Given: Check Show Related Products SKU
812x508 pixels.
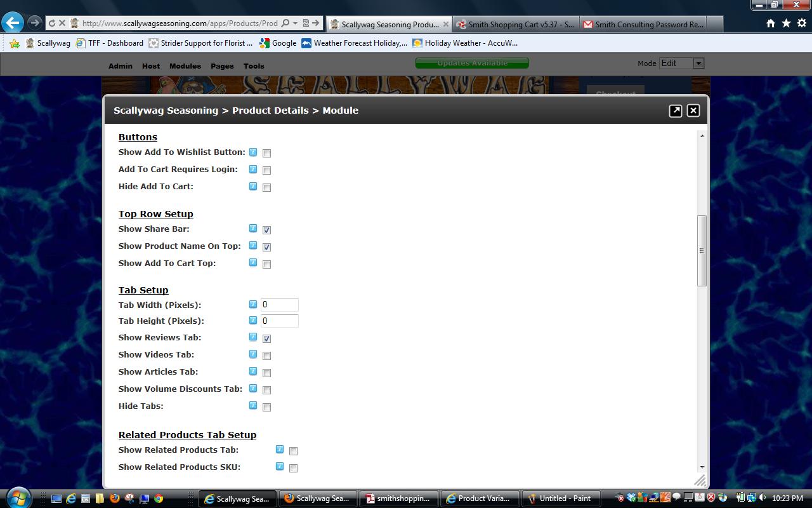Looking at the screenshot, I should (x=293, y=468).
